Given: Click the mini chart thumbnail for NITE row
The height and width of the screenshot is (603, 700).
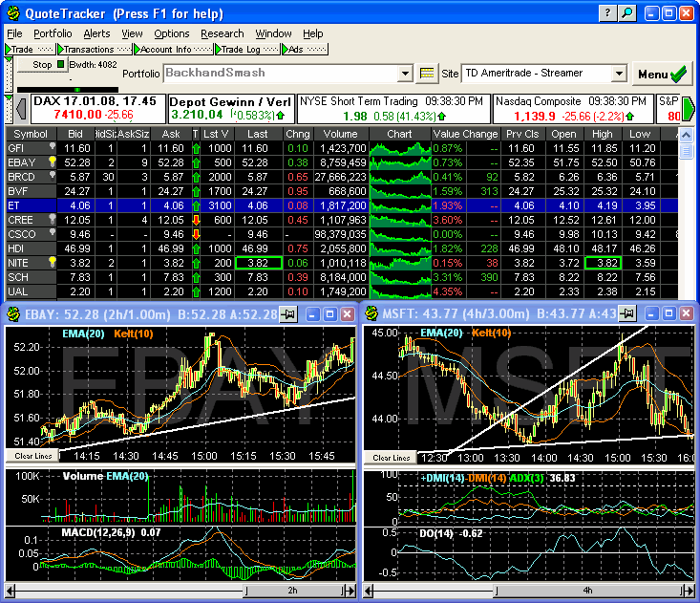Looking at the screenshot, I should coord(400,263).
